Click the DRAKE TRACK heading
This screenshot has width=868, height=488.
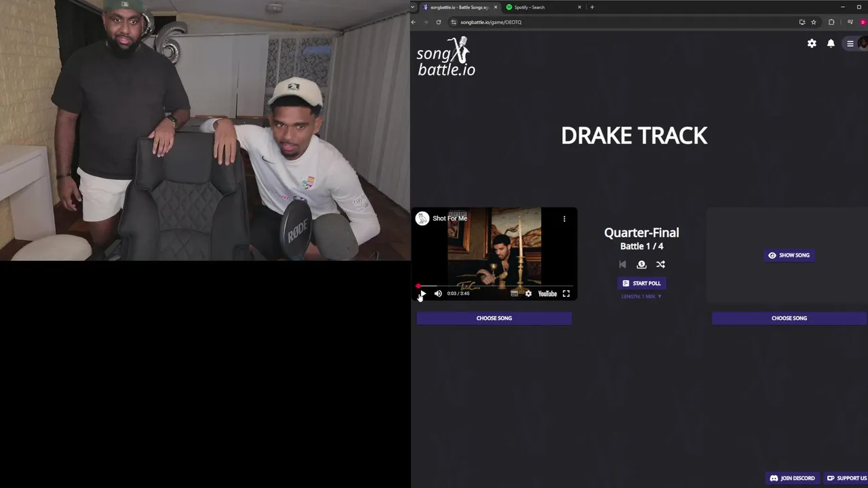click(x=634, y=136)
